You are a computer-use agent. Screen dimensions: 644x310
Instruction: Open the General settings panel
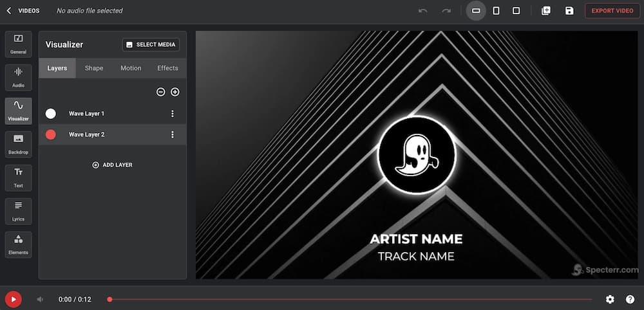pyautogui.click(x=19, y=44)
